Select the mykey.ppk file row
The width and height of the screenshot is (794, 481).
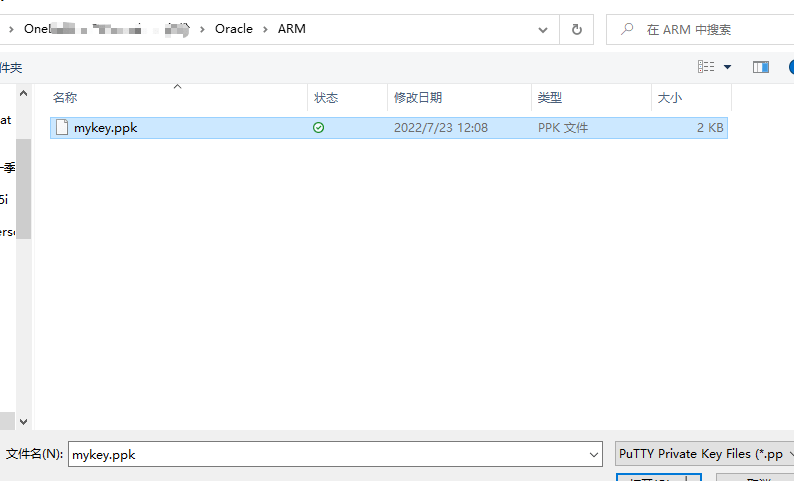[x=389, y=128]
